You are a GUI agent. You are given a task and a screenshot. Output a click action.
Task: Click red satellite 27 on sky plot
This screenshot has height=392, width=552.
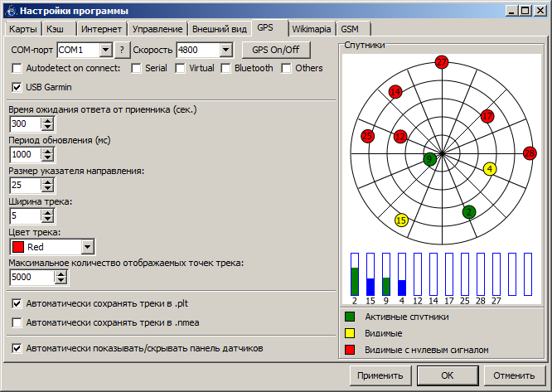[441, 62]
